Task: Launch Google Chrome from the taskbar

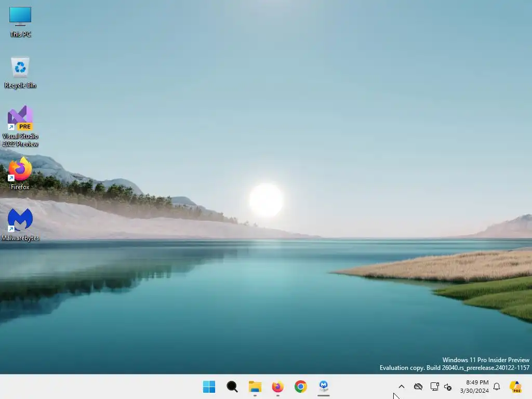Action: tap(301, 387)
